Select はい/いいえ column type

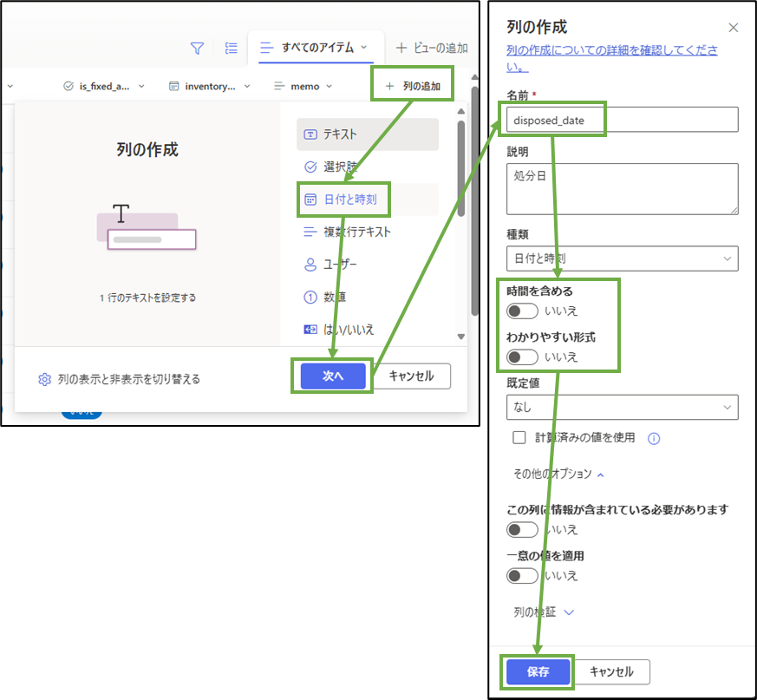(368, 330)
